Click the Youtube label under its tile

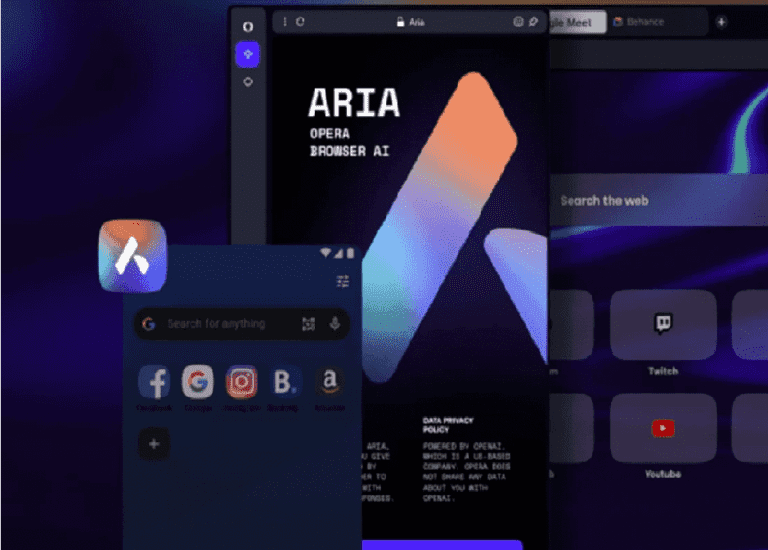coord(663,474)
